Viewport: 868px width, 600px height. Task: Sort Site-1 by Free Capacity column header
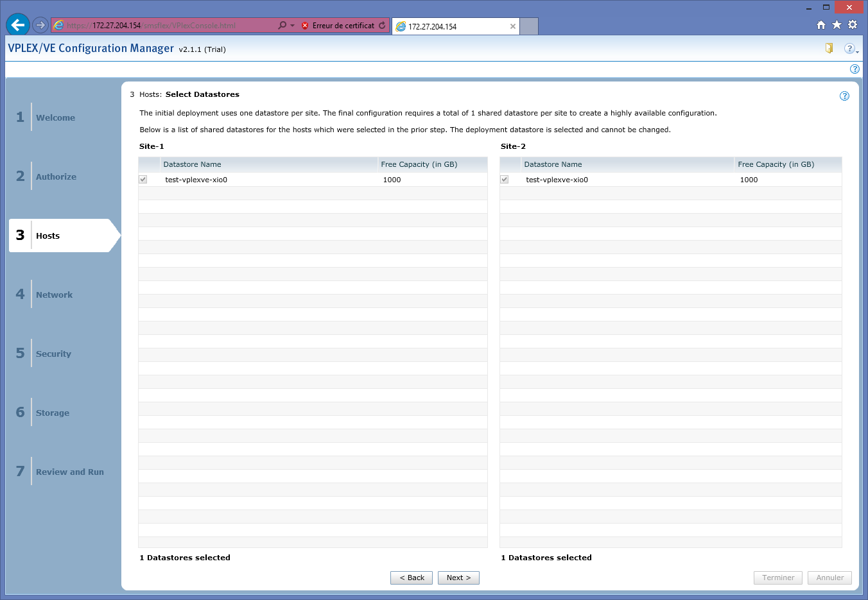click(419, 164)
